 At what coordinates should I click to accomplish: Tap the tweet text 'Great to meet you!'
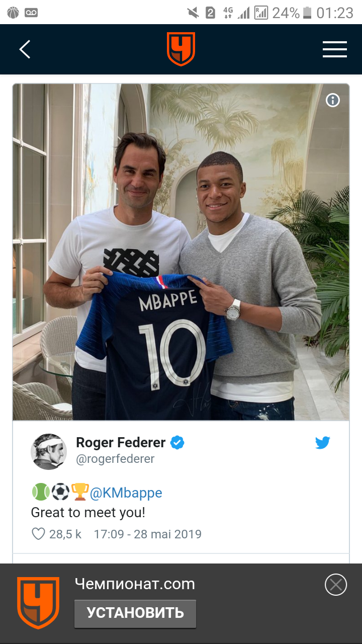tap(88, 513)
